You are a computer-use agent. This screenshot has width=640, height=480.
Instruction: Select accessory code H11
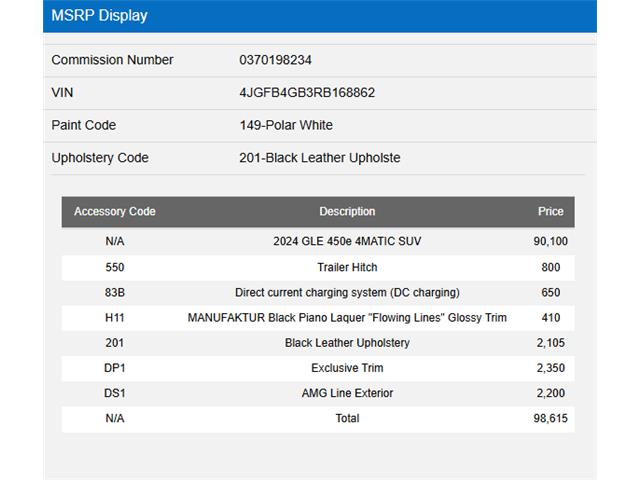tap(115, 318)
